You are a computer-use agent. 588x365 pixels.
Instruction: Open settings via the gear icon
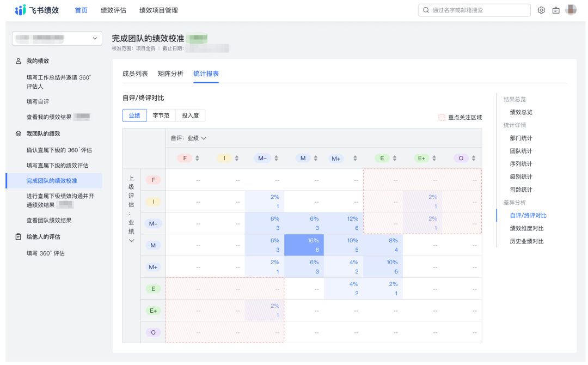(x=541, y=10)
